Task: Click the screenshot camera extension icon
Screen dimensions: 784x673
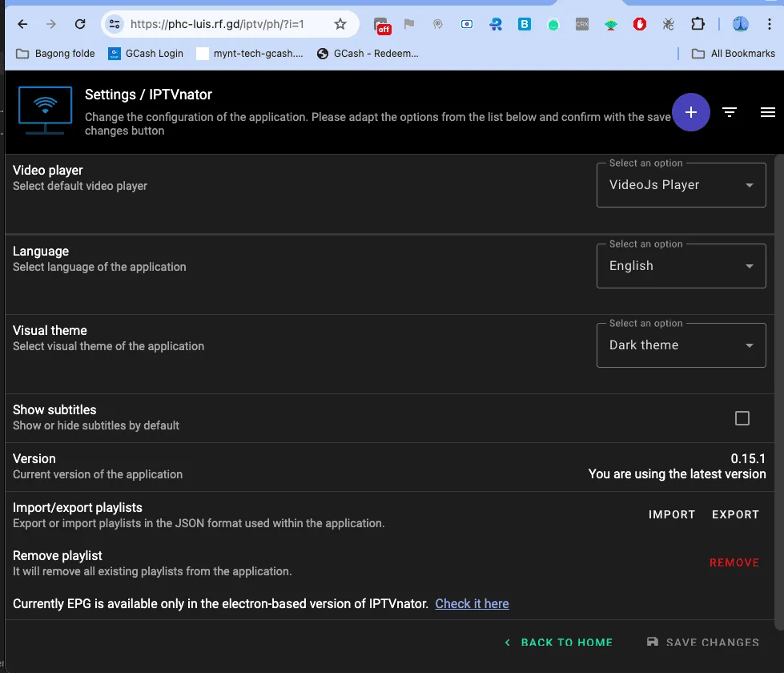Action: click(467, 24)
